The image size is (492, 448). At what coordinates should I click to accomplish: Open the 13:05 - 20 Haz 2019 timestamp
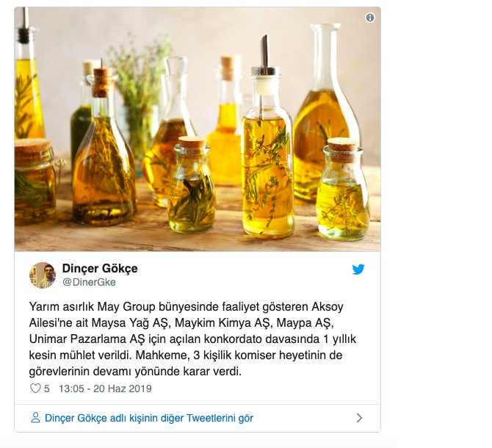(105, 389)
